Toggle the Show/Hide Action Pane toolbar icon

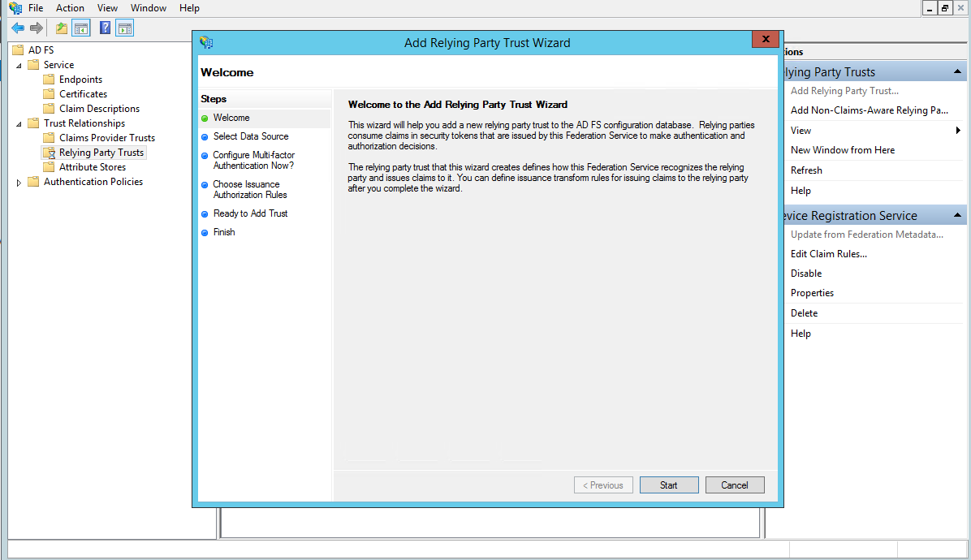pyautogui.click(x=125, y=28)
